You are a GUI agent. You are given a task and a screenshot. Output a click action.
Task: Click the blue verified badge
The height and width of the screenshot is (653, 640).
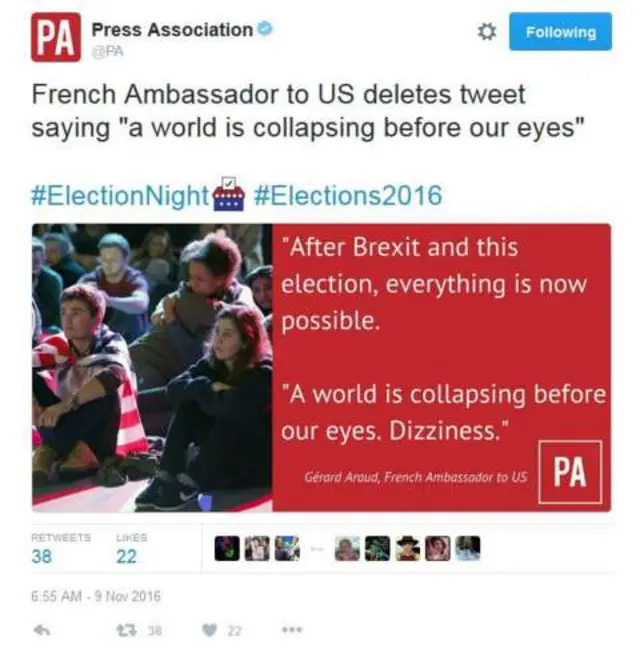(265, 29)
